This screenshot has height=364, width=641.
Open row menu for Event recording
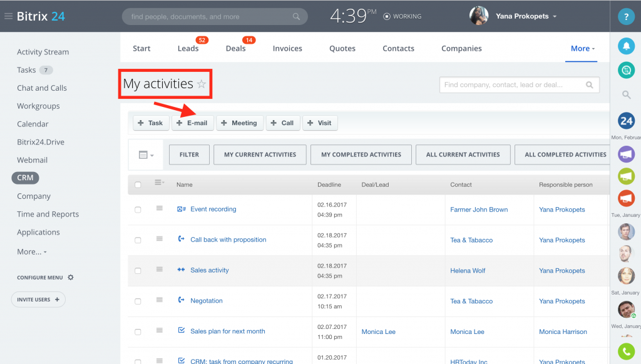coord(160,208)
